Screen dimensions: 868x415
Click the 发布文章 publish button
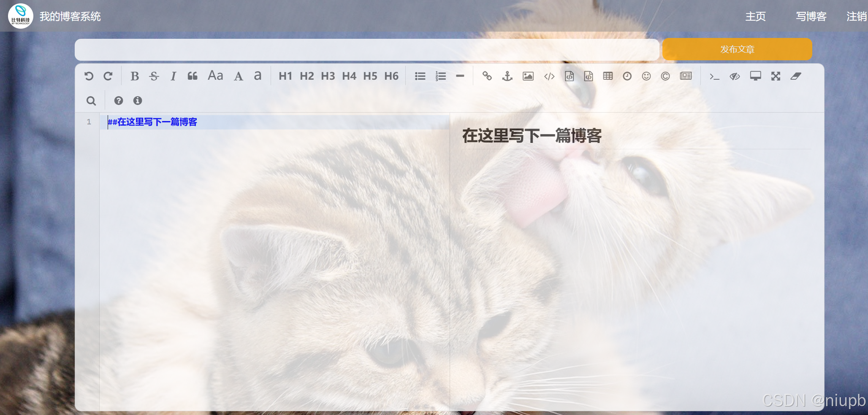(737, 49)
